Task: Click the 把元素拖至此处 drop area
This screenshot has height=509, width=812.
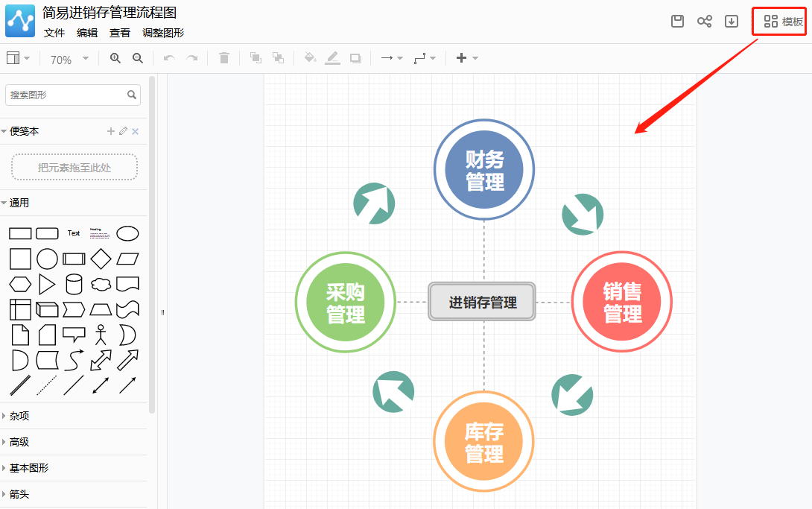Action: click(74, 167)
